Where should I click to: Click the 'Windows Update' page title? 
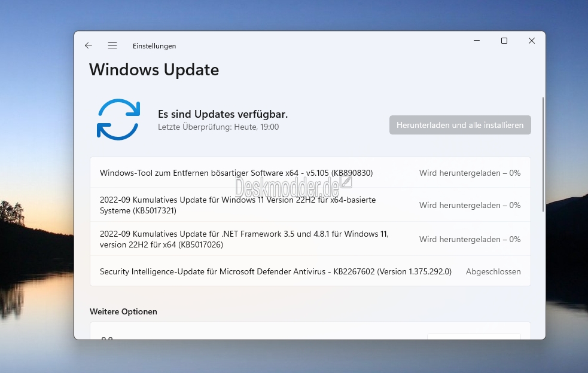click(154, 70)
